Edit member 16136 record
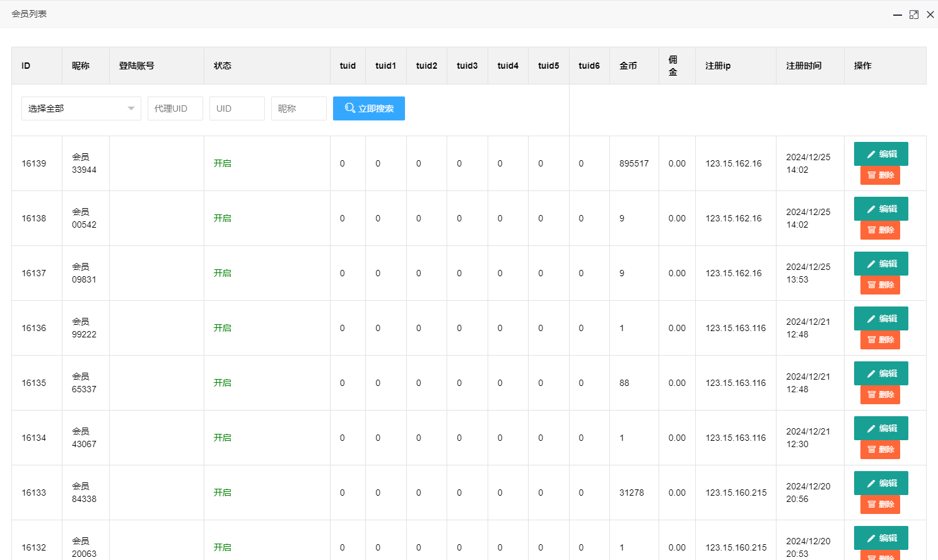 coord(881,318)
